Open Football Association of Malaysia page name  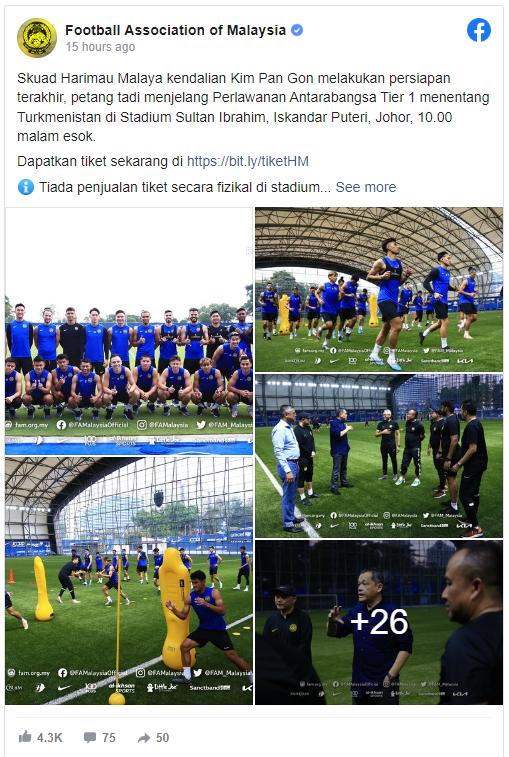(175, 30)
